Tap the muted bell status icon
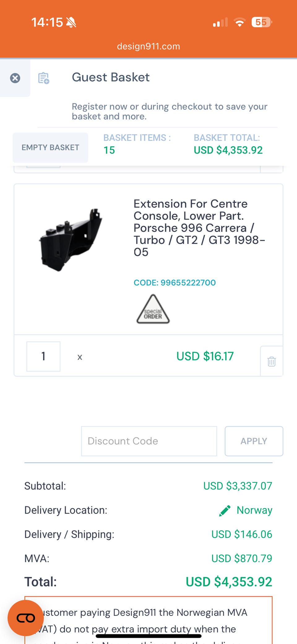 (x=71, y=22)
